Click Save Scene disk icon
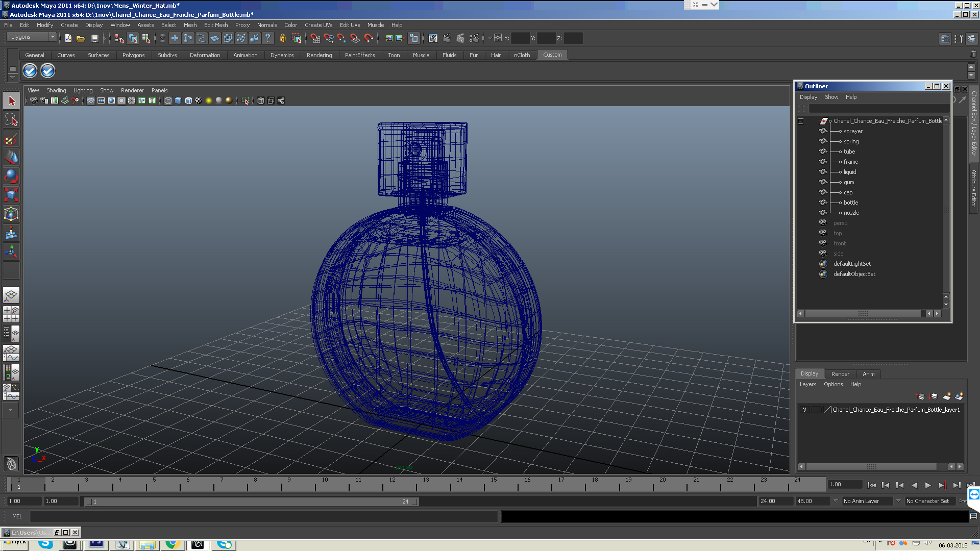Screen dimensions: 980x551 point(94,38)
